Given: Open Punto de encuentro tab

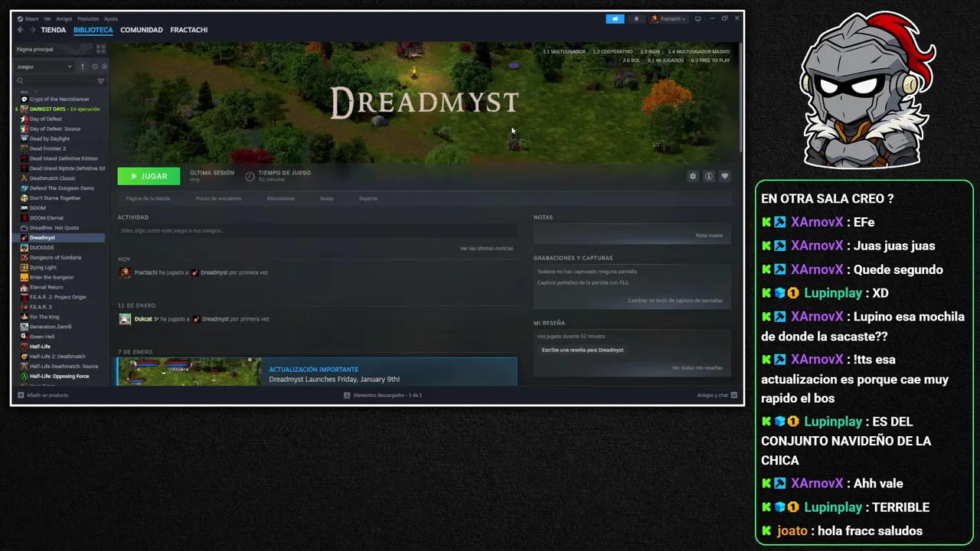Looking at the screenshot, I should tap(218, 198).
